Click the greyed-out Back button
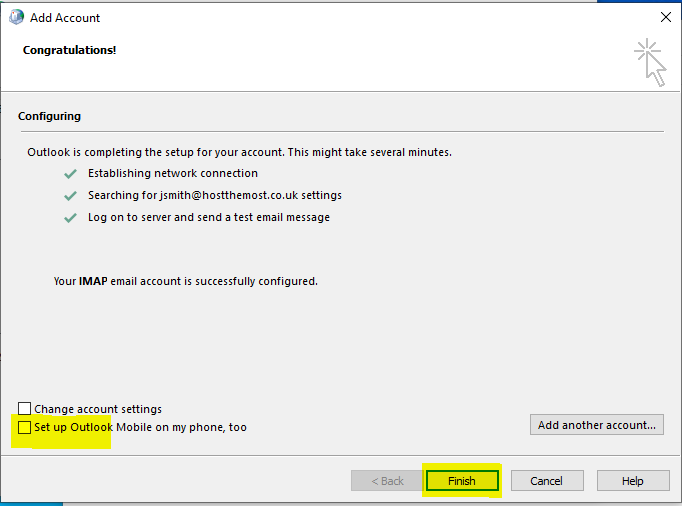This screenshot has height=506, width=682. coord(387,481)
